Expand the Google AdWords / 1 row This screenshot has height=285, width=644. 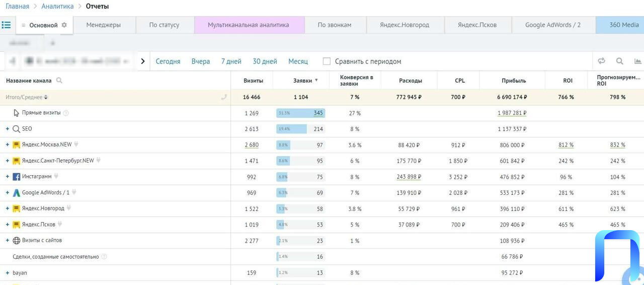(x=8, y=193)
